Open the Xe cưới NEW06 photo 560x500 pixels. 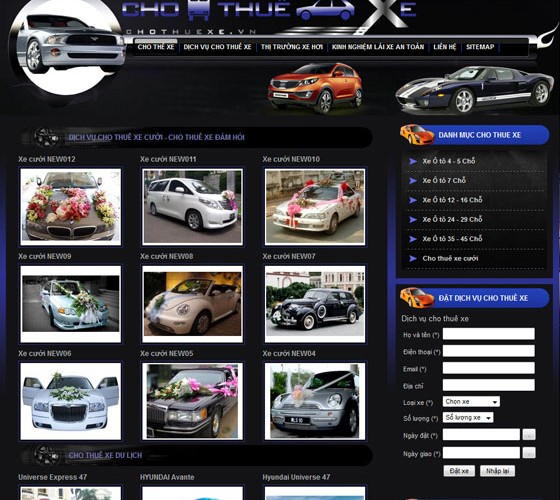(70, 401)
